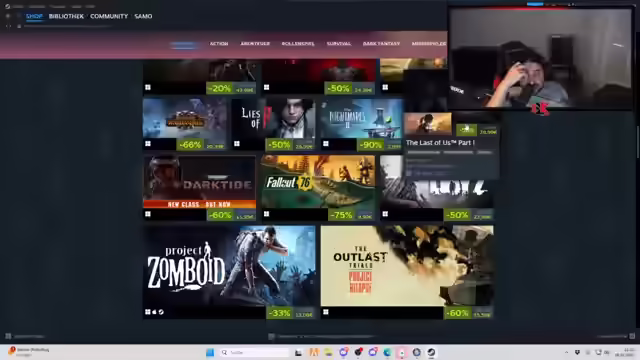Open the Steam icon in the taskbar
The height and width of the screenshot is (360, 640).
[x=431, y=352]
